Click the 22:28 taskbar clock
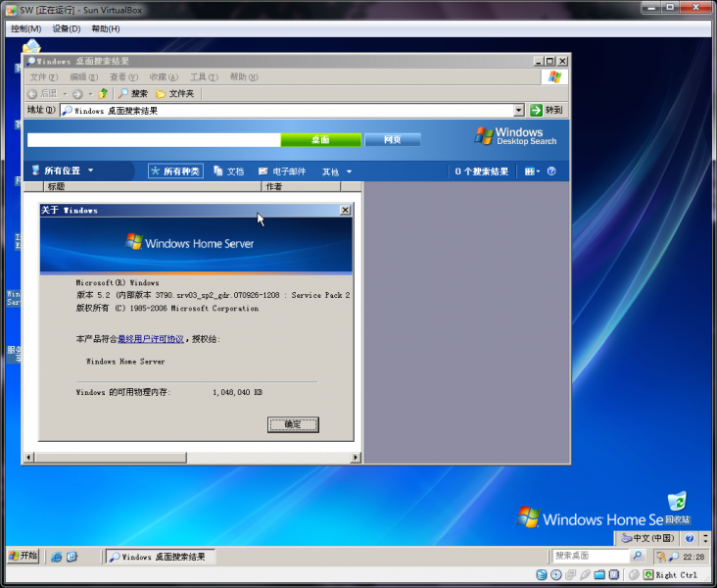Image resolution: width=717 pixels, height=588 pixels. 693,557
